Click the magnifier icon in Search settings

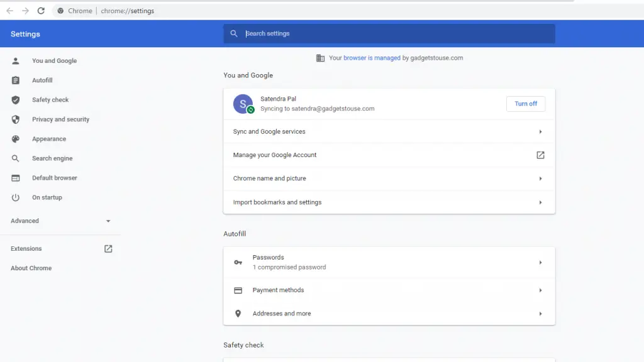[x=234, y=34]
